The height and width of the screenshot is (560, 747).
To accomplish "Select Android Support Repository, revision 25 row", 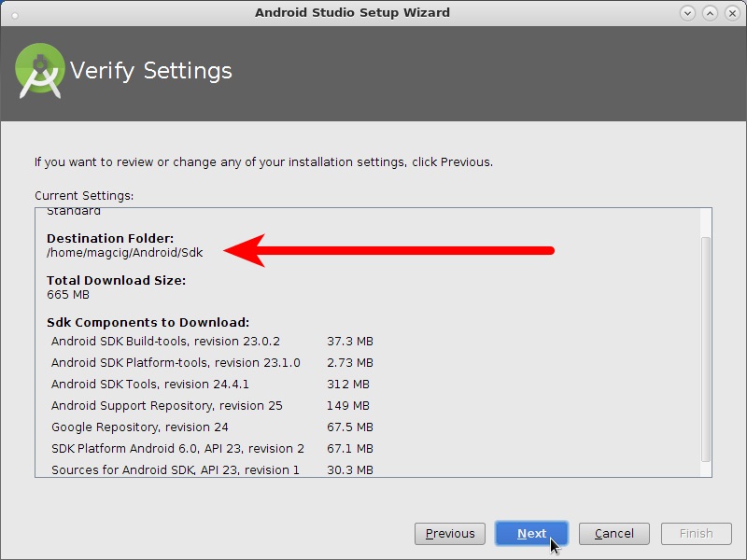I will [x=213, y=406].
